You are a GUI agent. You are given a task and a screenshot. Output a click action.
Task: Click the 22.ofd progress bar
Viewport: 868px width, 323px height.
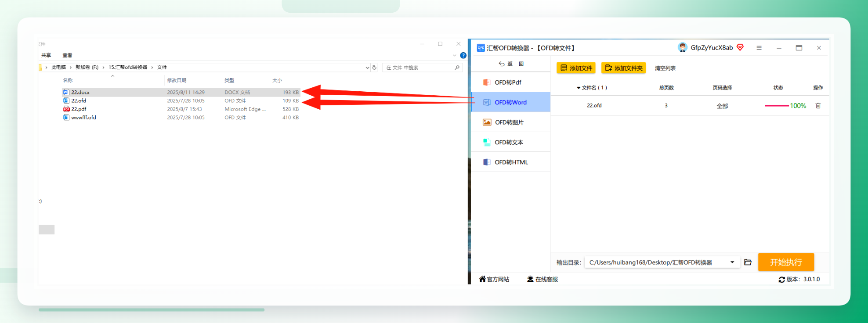point(777,106)
